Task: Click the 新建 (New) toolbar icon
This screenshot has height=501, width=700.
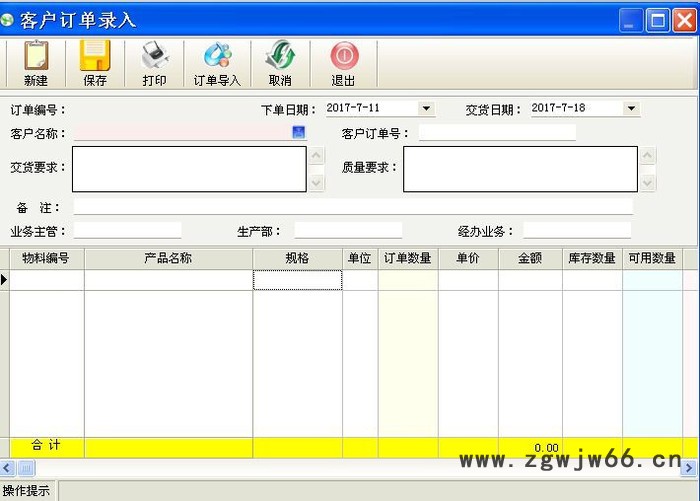Action: (36, 55)
